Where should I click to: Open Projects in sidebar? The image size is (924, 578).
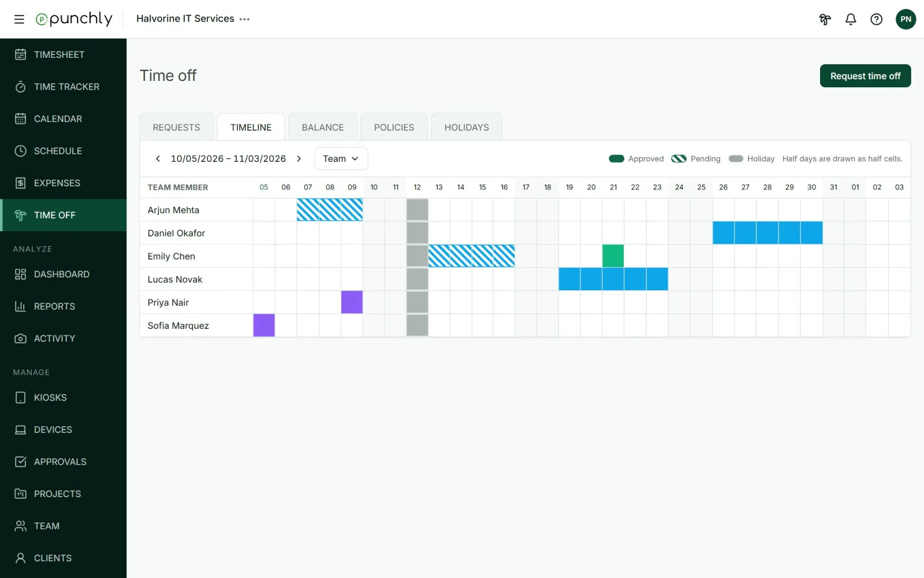click(x=64, y=494)
